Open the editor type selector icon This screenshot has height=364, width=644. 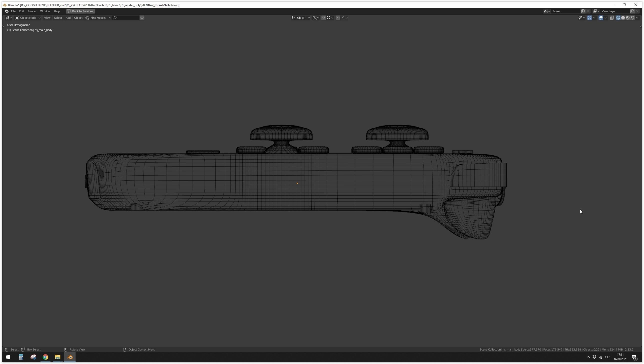pyautogui.click(x=8, y=18)
